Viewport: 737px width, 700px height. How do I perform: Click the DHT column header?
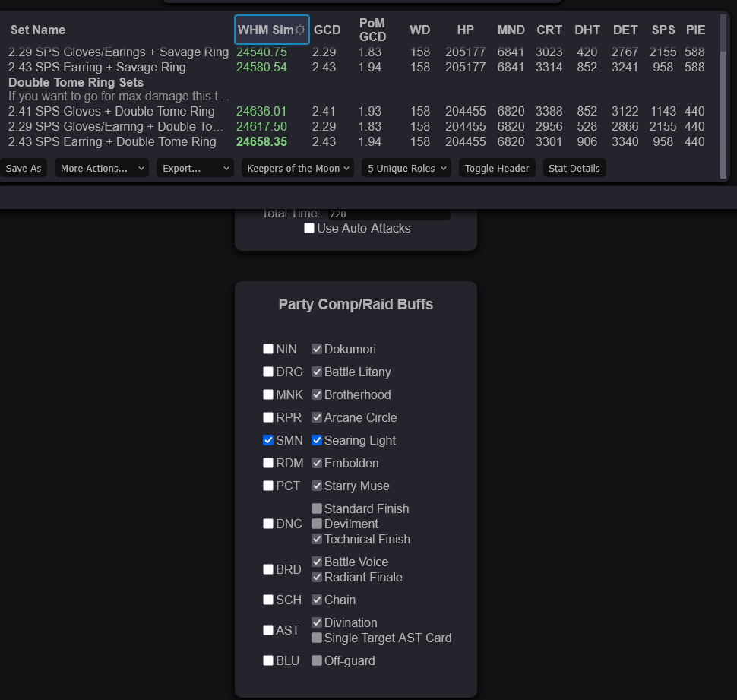pyautogui.click(x=587, y=30)
